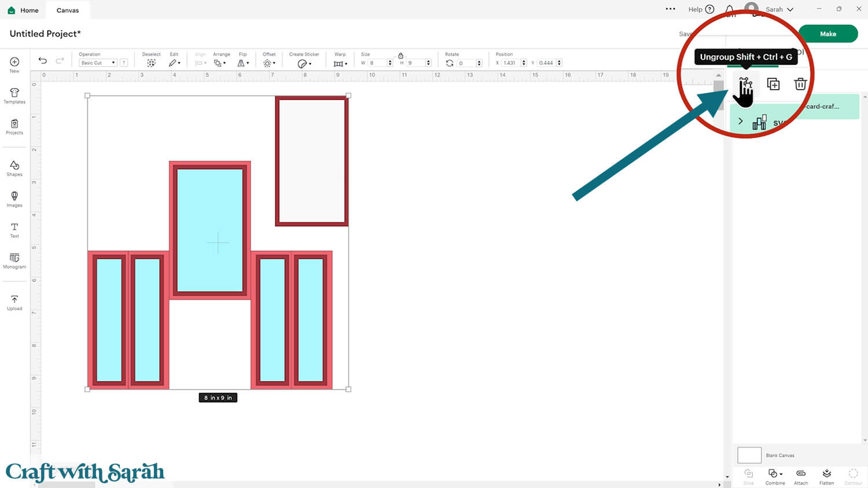Screen dimensions: 868x488
Task: Click the Ungroup icon in layers panel
Action: coord(745,85)
